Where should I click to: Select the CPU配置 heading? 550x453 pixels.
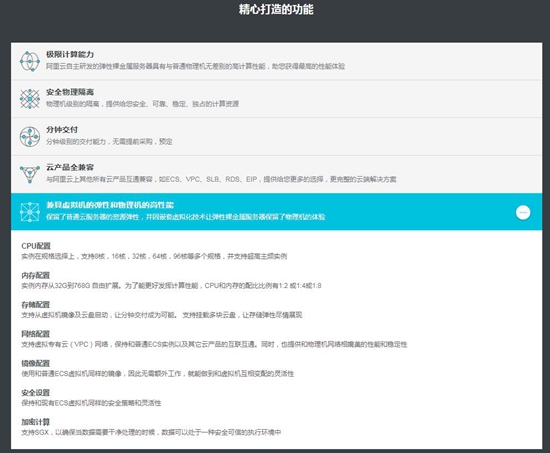click(x=36, y=246)
